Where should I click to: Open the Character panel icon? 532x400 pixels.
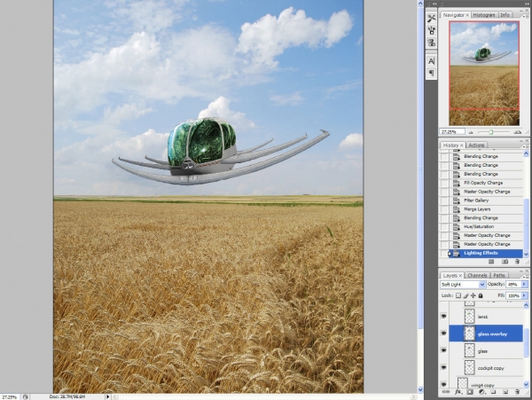(431, 61)
